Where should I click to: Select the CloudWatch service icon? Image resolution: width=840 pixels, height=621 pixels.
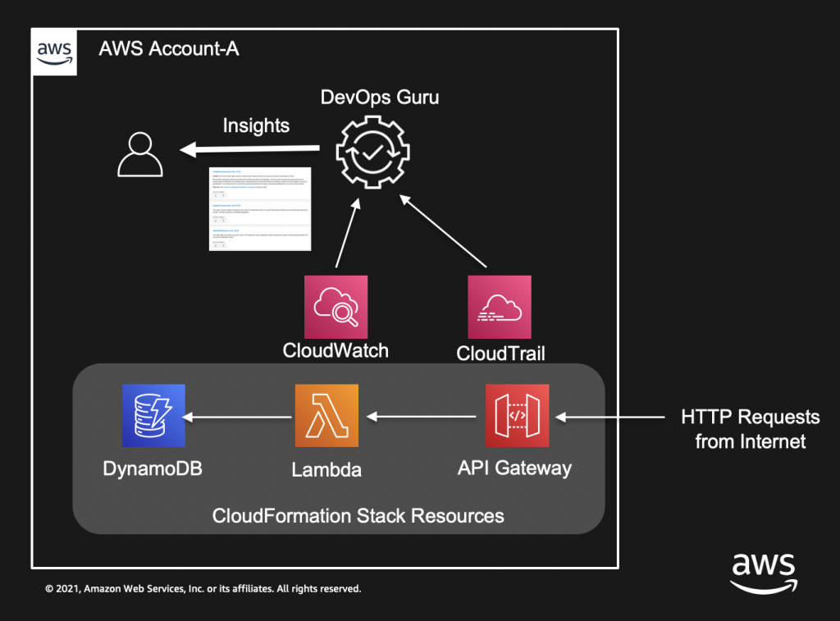coord(336,307)
